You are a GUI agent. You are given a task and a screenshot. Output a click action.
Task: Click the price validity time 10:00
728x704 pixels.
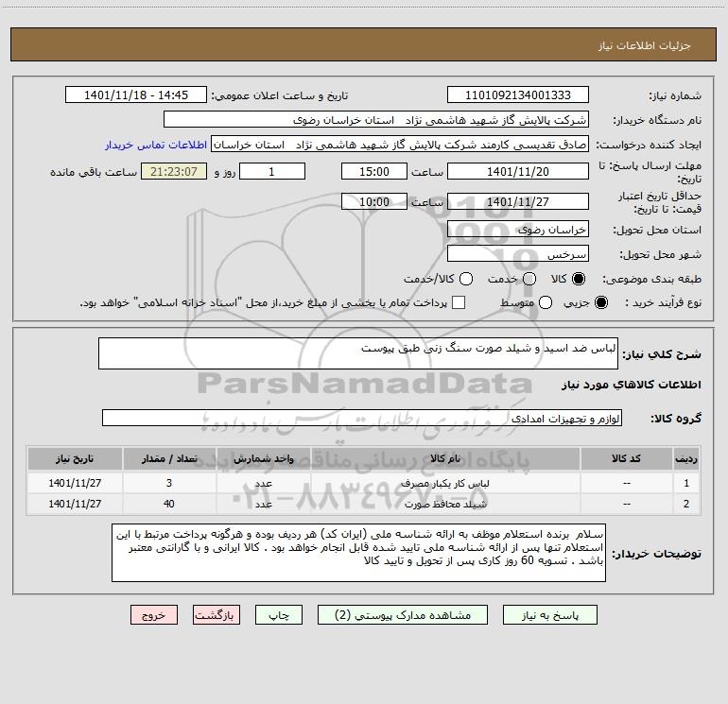[374, 201]
